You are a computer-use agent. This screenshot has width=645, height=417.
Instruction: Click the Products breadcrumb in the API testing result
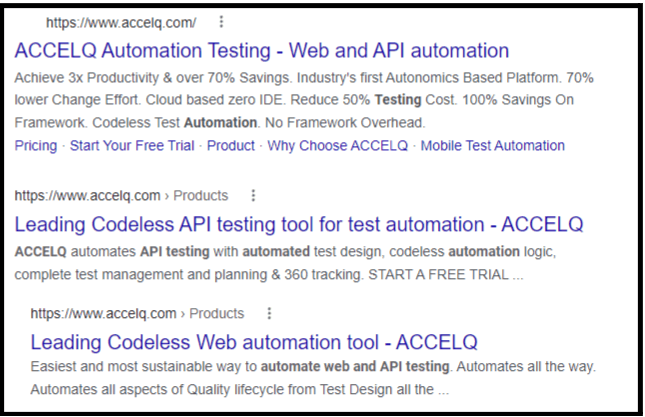point(200,195)
